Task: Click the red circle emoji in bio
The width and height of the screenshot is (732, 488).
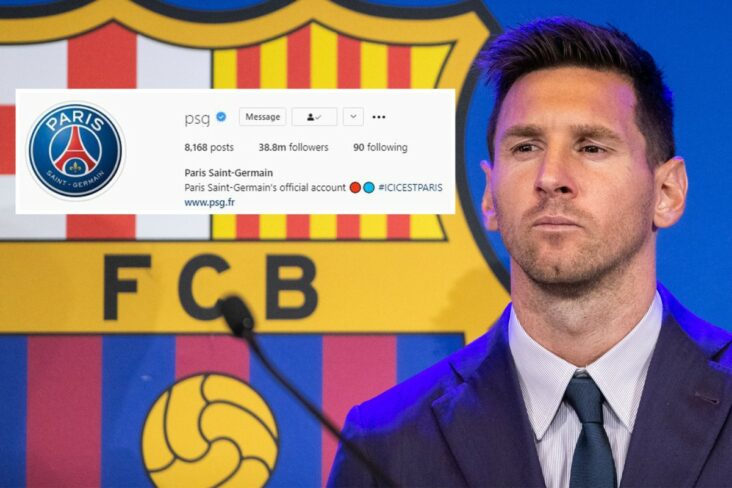Action: pos(355,188)
